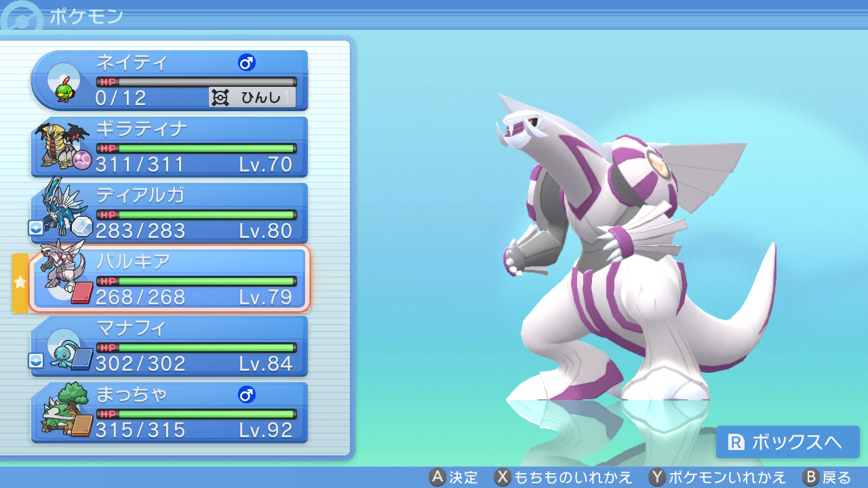
Task: Click the HP value 0/12
Action: (121, 98)
